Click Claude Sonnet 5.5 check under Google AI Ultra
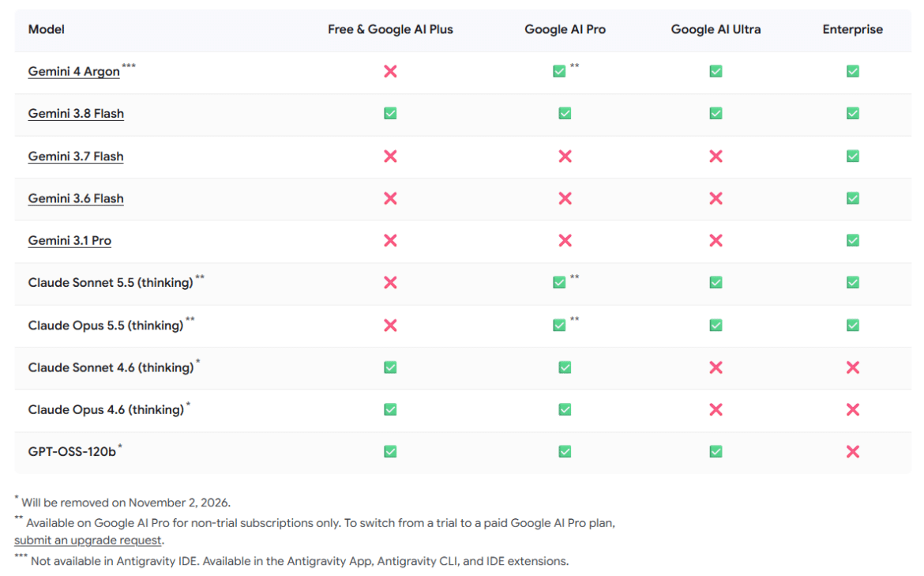 point(716,282)
